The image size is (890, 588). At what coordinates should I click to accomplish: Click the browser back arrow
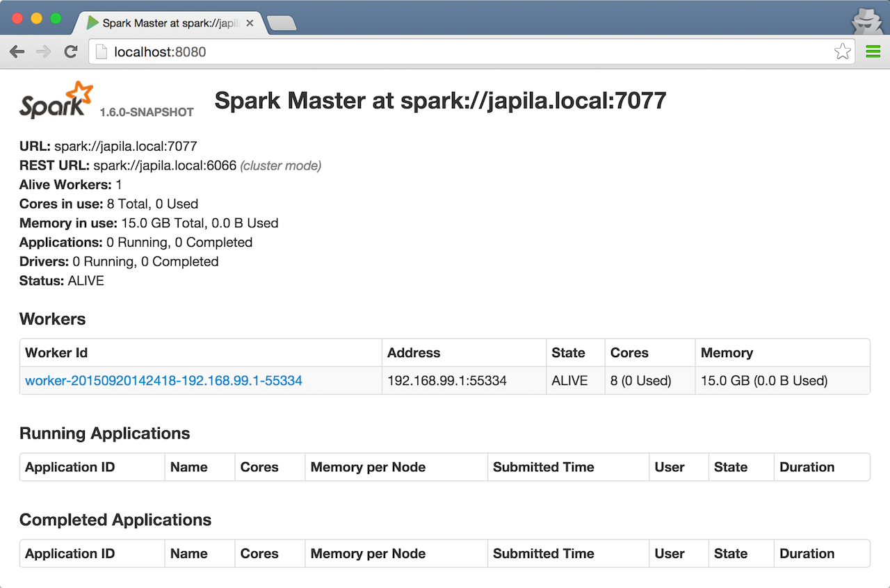[17, 52]
